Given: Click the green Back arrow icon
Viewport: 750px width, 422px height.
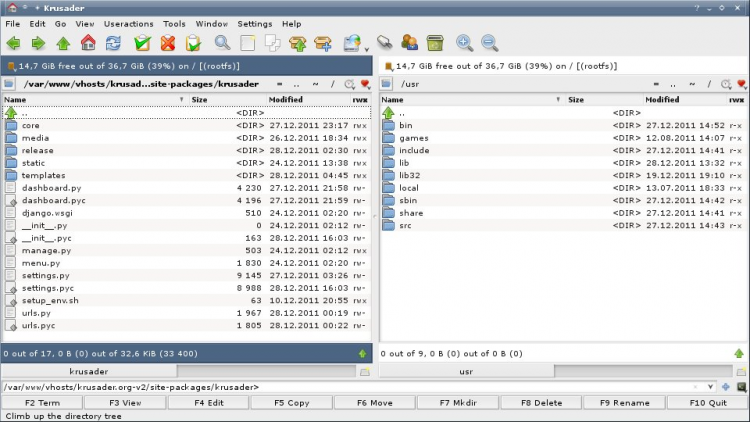Looking at the screenshot, I should (x=13, y=43).
